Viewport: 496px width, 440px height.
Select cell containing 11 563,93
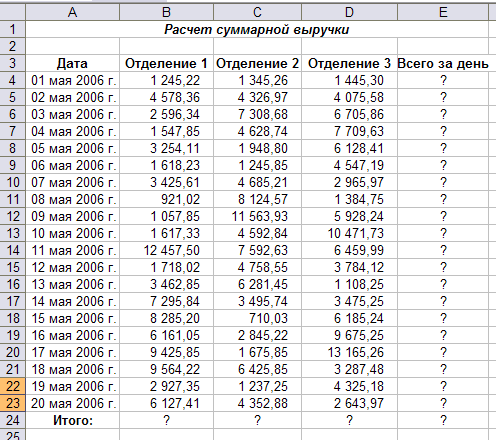click(x=257, y=216)
